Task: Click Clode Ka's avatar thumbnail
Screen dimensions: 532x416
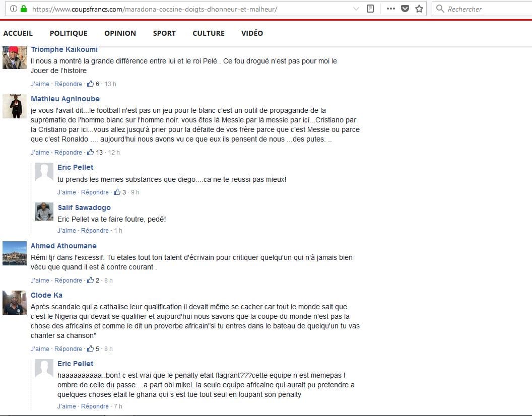Action: (x=15, y=303)
